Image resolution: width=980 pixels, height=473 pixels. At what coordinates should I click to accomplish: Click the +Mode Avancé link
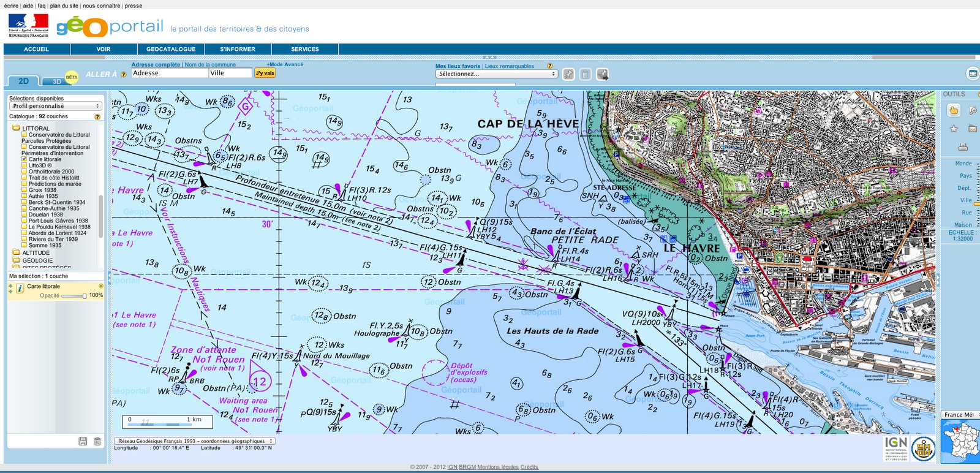[x=285, y=64]
